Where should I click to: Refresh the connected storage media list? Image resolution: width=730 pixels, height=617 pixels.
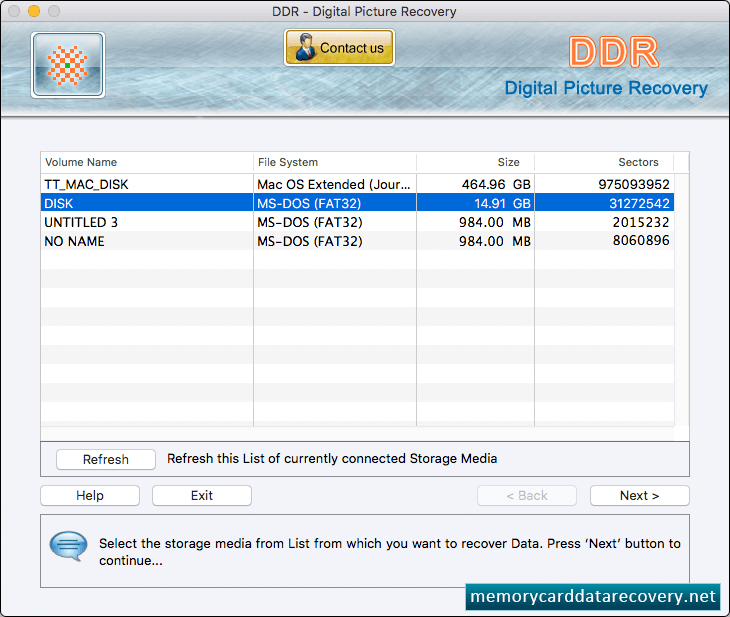click(106, 459)
